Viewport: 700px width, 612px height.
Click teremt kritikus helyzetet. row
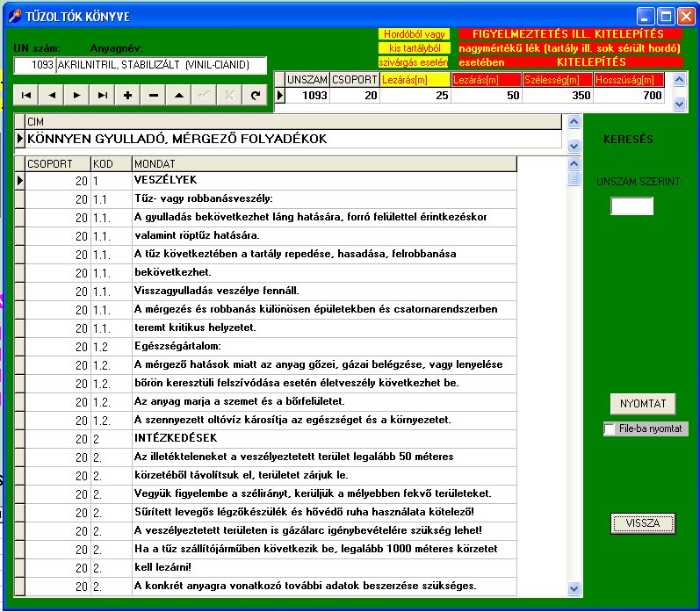coord(271,328)
